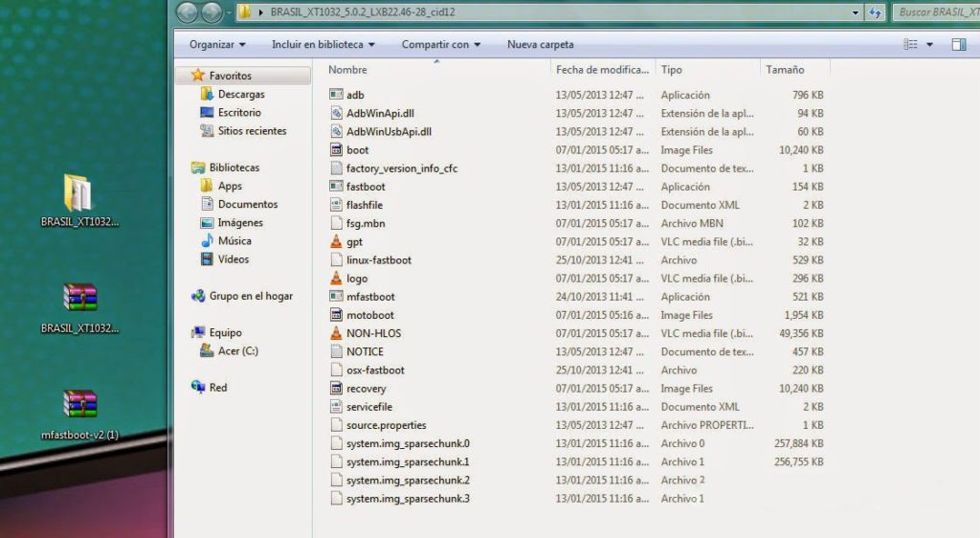Open Descargas in the sidebar

[x=240, y=95]
